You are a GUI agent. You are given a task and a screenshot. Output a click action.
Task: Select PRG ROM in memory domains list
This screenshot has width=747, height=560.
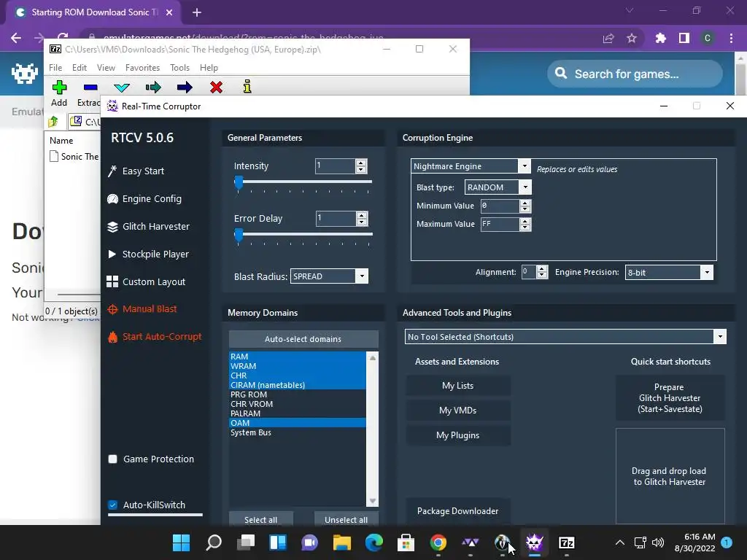pos(298,394)
